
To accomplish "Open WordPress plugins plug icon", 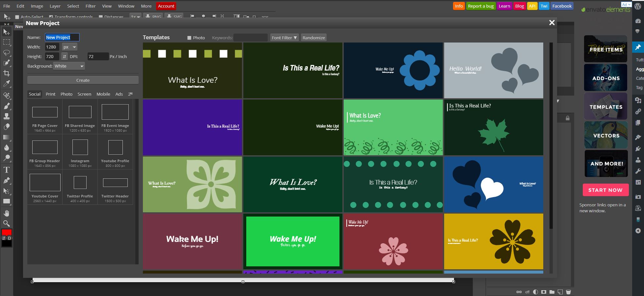I will [x=638, y=149].
